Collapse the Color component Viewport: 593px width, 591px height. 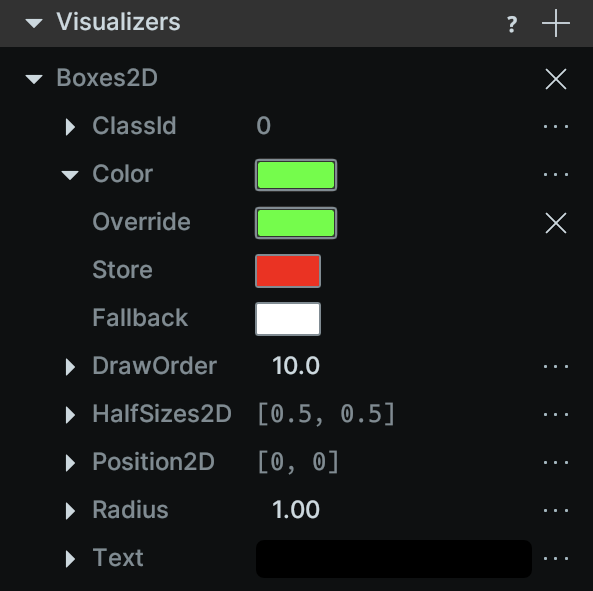coord(70,175)
